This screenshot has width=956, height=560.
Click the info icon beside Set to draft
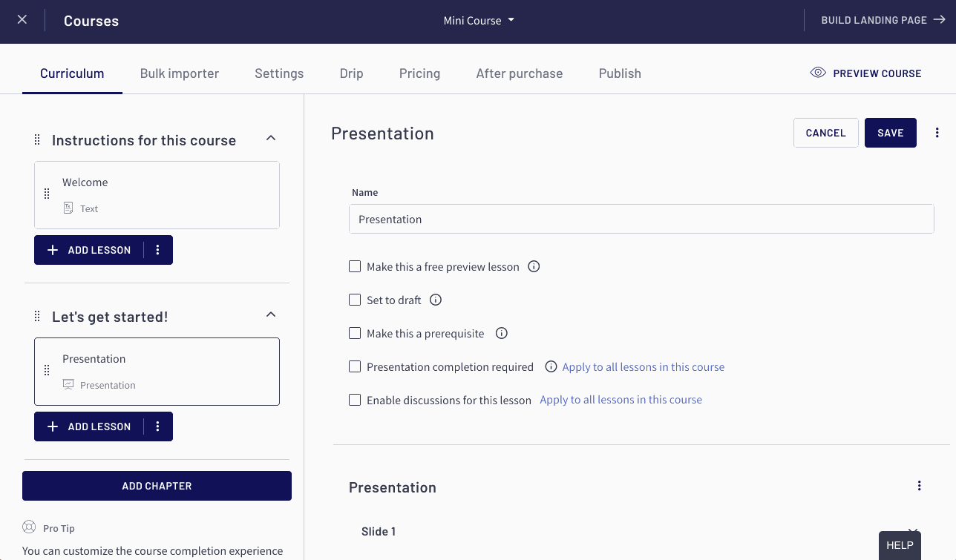pos(436,300)
